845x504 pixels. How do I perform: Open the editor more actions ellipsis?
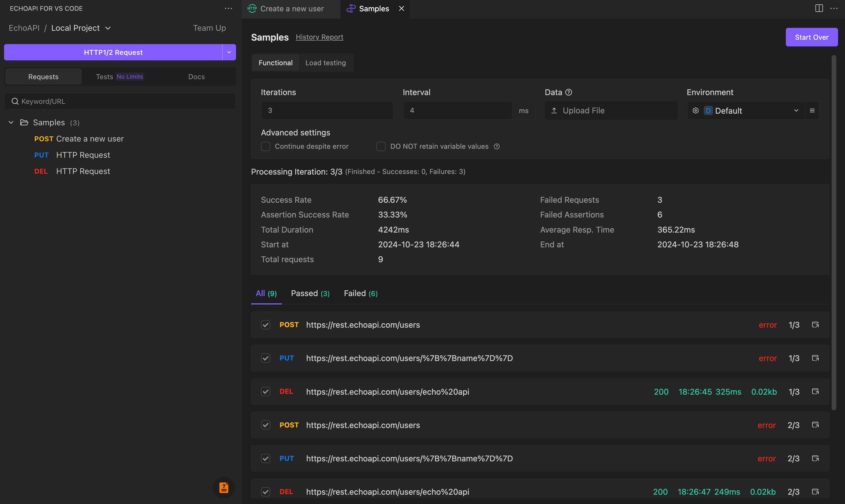coord(834,8)
